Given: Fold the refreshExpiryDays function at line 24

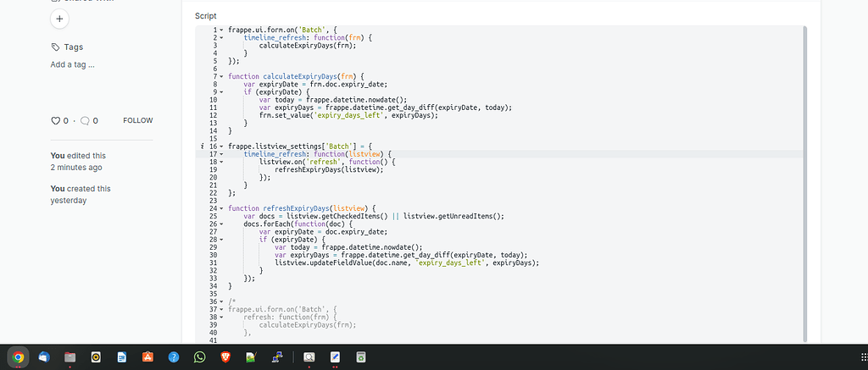Looking at the screenshot, I should (x=221, y=208).
